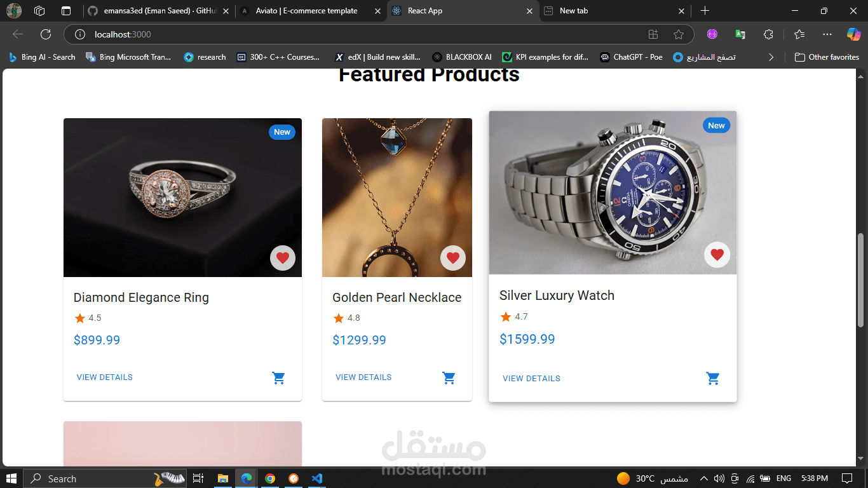Click the Silver Luxury Watch product image
Viewport: 868px width, 488px height.
click(613, 193)
